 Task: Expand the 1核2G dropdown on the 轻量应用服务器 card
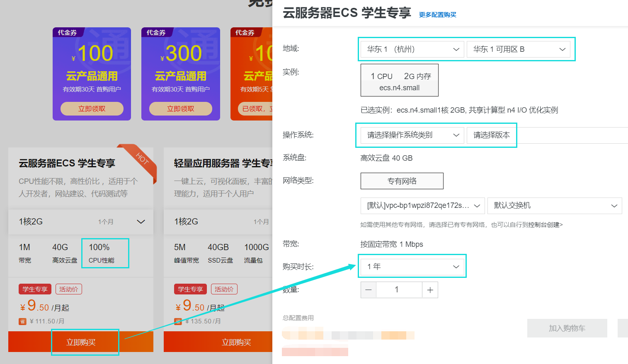tap(218, 222)
